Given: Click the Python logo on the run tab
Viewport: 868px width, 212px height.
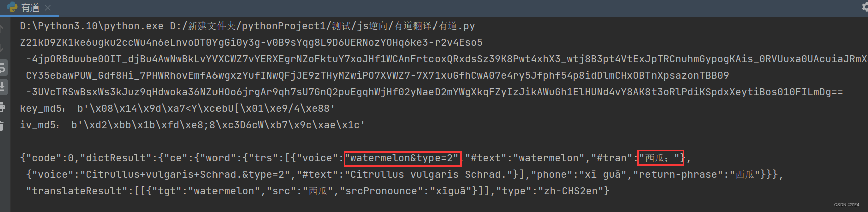Looking at the screenshot, I should 12,7.
